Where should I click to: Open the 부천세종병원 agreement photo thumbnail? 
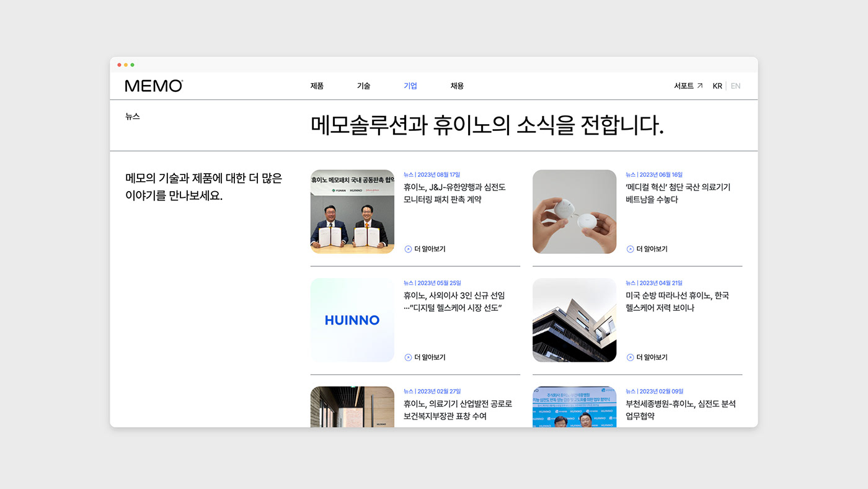[574, 406]
